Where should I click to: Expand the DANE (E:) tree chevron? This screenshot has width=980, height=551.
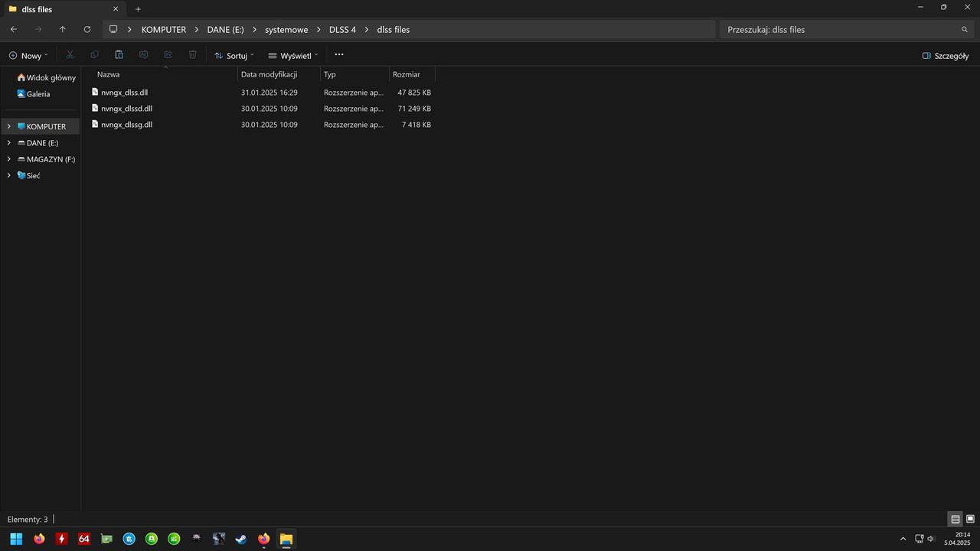coord(9,142)
